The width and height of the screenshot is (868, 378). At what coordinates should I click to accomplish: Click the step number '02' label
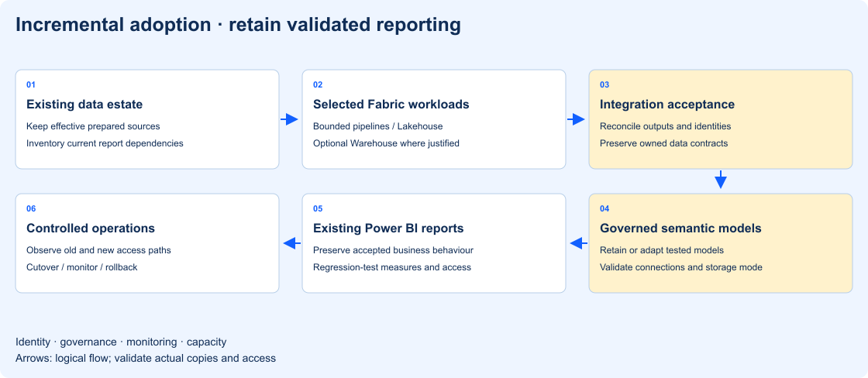tap(318, 84)
